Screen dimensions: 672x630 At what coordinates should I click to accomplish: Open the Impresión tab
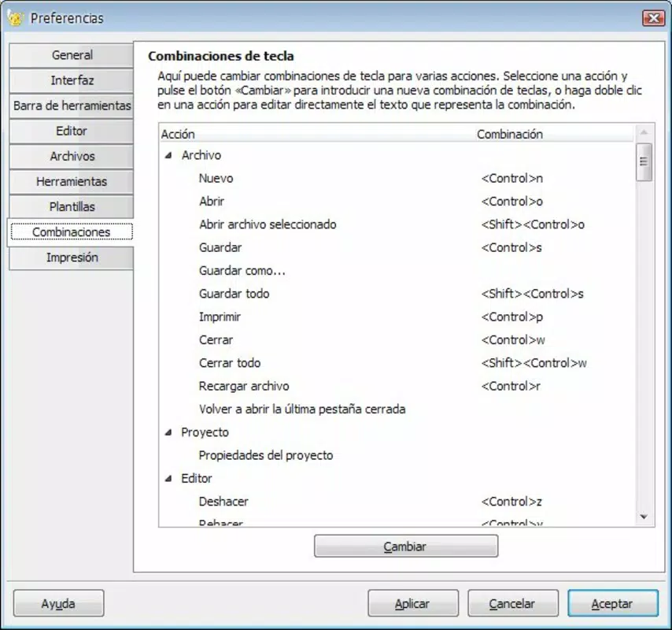[72, 258]
